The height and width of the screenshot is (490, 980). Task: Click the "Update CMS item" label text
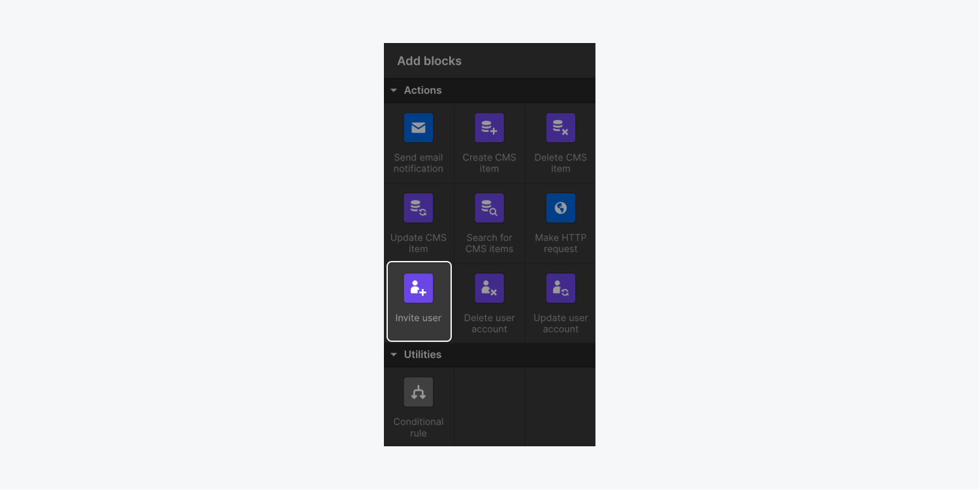pos(419,243)
